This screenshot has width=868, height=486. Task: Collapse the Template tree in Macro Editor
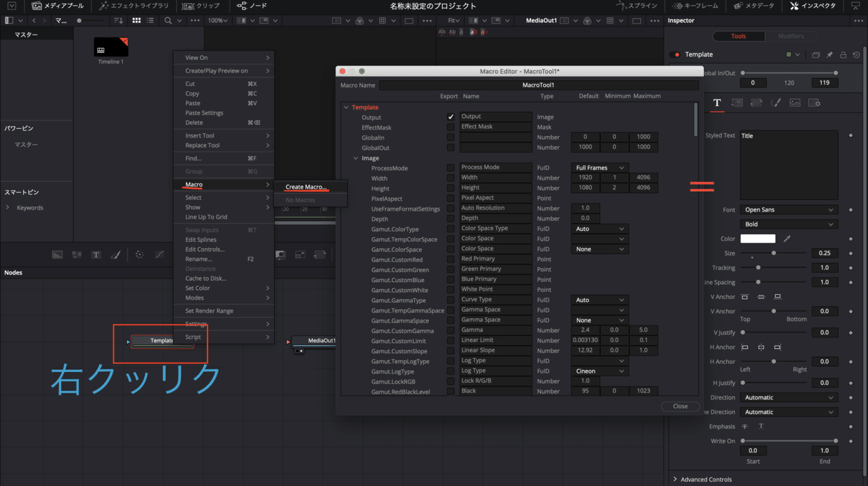[346, 107]
